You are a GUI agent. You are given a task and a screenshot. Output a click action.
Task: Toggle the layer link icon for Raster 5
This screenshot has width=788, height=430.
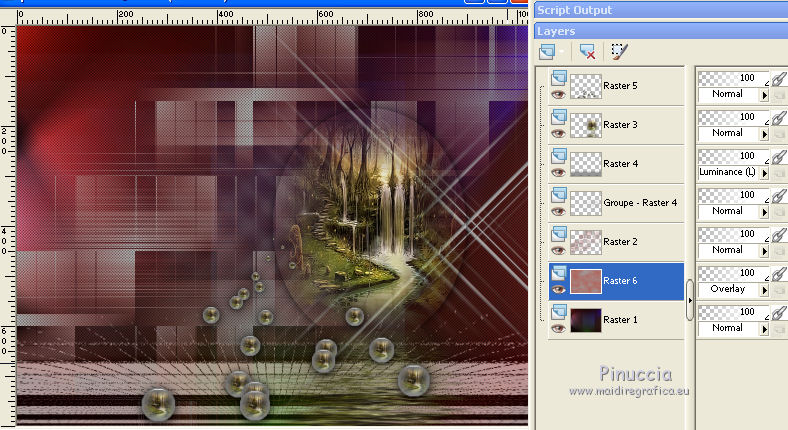pos(778,79)
